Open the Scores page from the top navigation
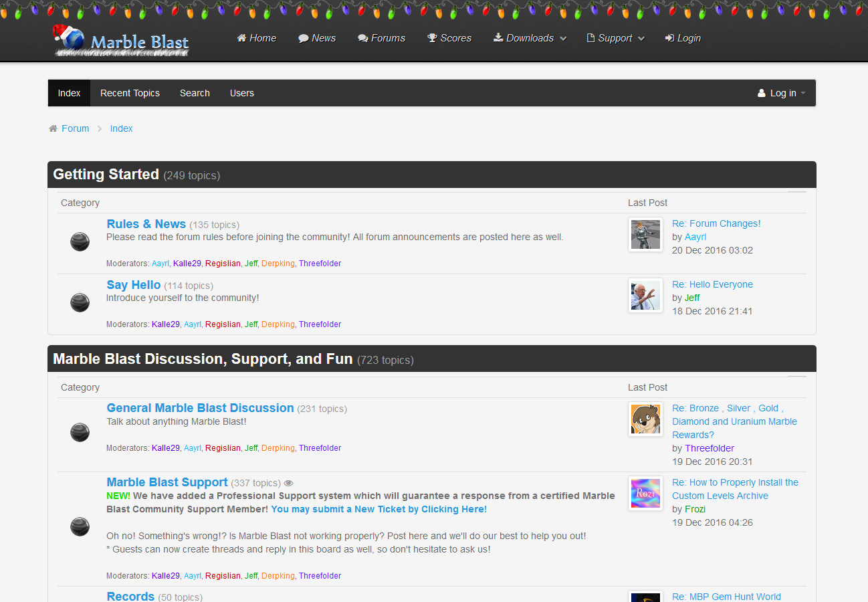The image size is (868, 602). [x=449, y=38]
